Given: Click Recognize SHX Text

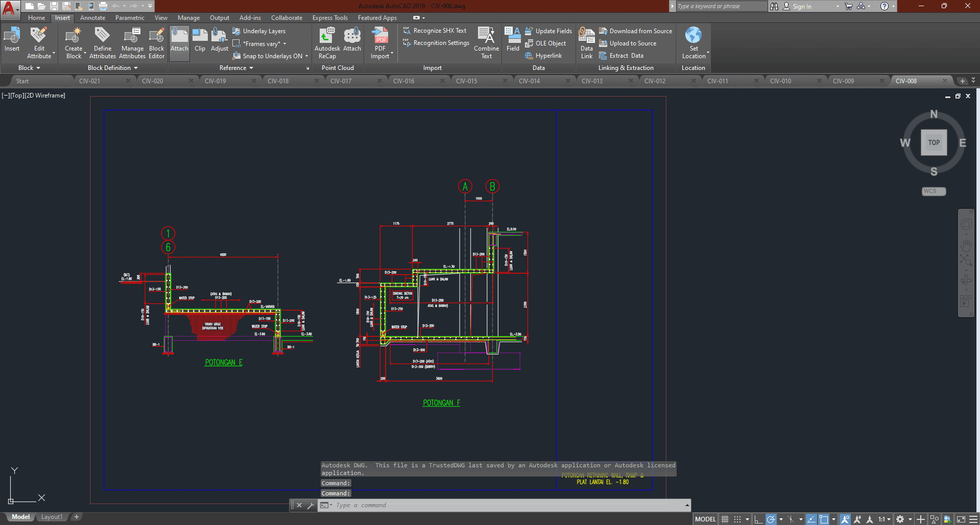Looking at the screenshot, I should coord(439,31).
